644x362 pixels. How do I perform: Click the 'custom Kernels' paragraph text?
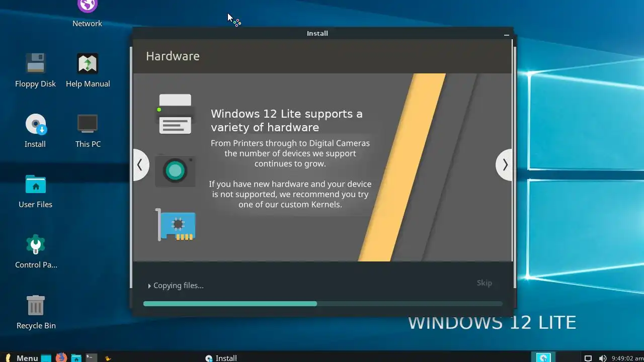pos(290,194)
